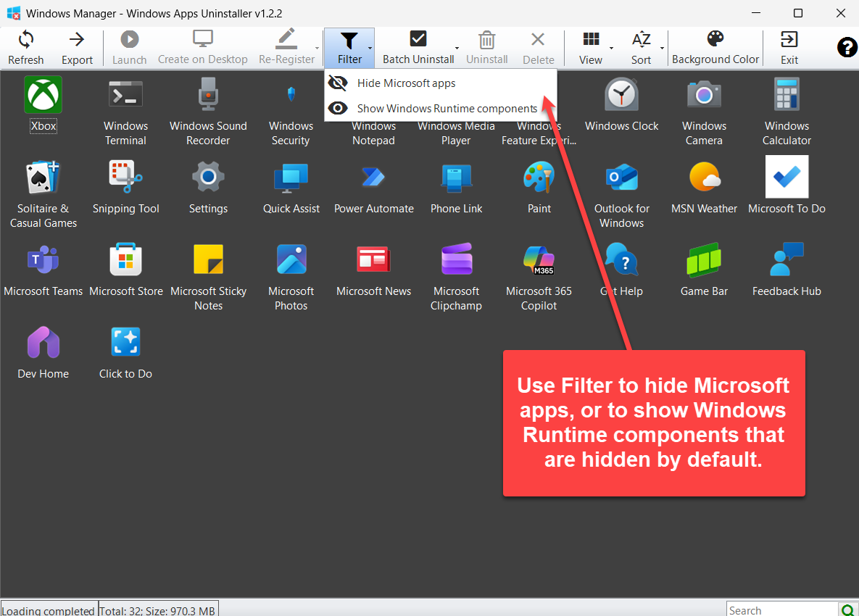Click the Loading completed status text

[49, 610]
